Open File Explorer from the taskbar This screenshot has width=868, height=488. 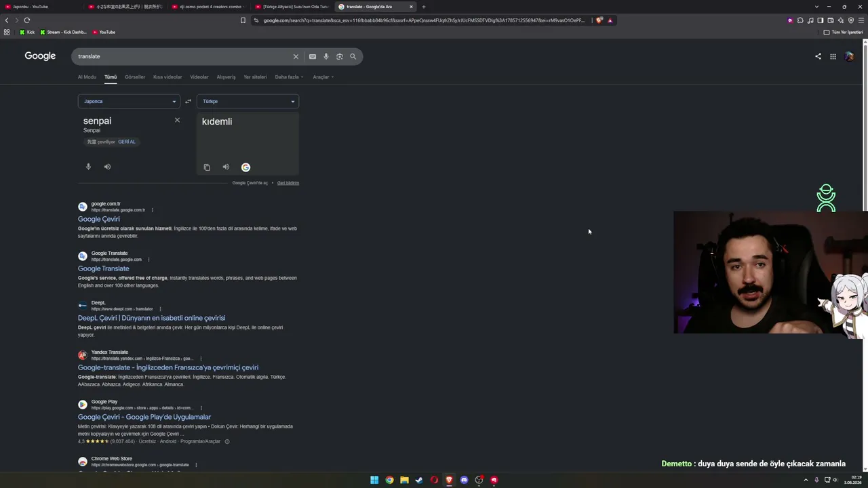pyautogui.click(x=404, y=480)
